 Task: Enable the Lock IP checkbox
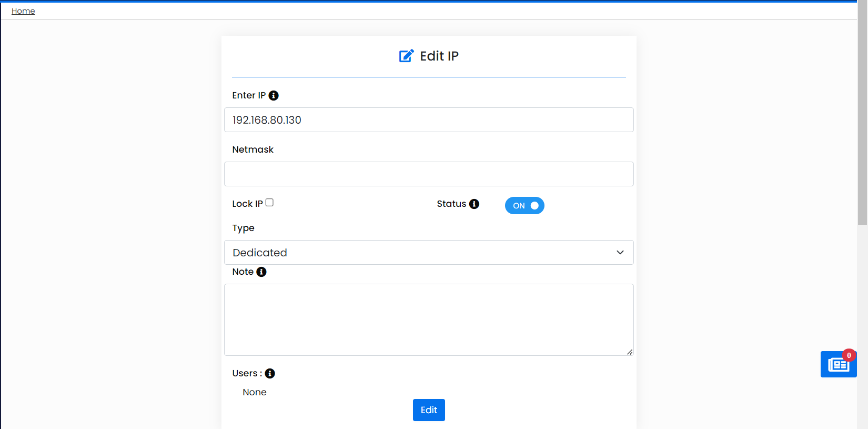point(269,203)
